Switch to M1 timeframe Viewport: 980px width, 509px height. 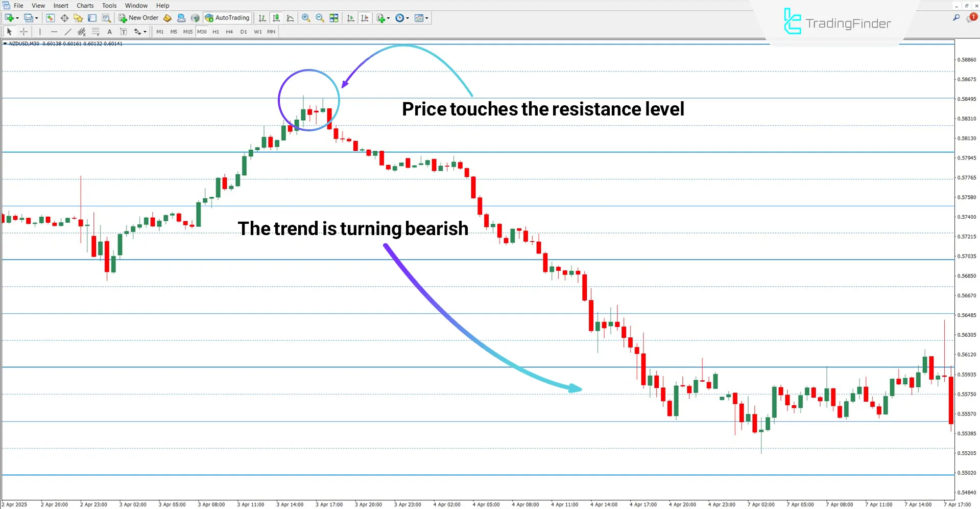coord(160,32)
